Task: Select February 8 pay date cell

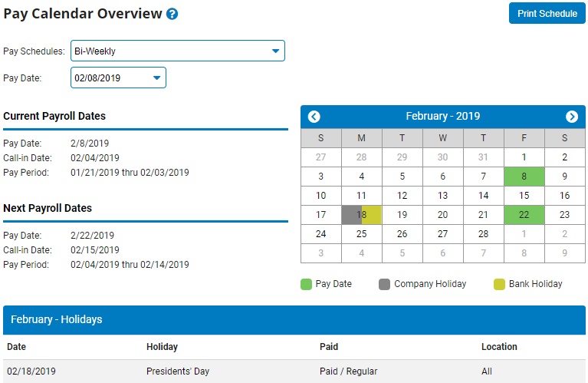Action: (524, 176)
